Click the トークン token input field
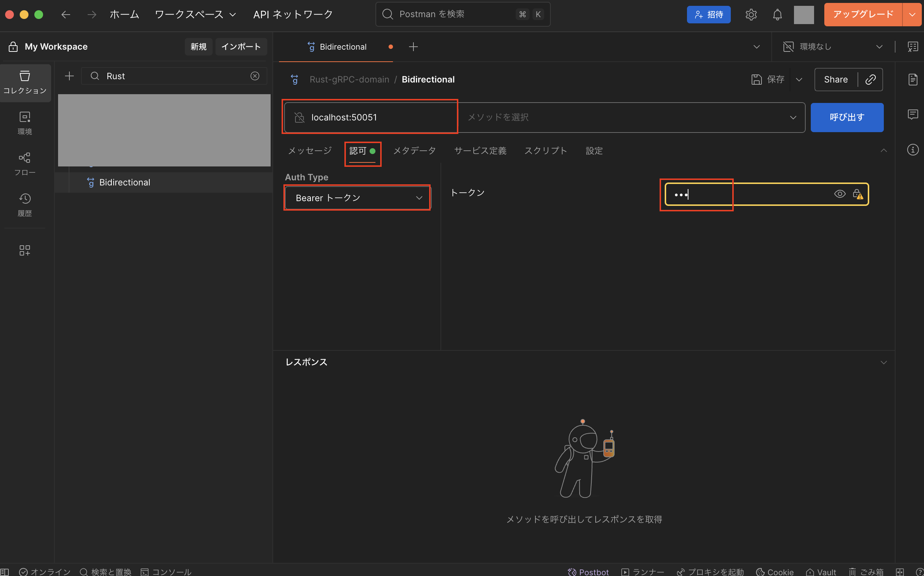This screenshot has height=576, width=924. tap(767, 194)
